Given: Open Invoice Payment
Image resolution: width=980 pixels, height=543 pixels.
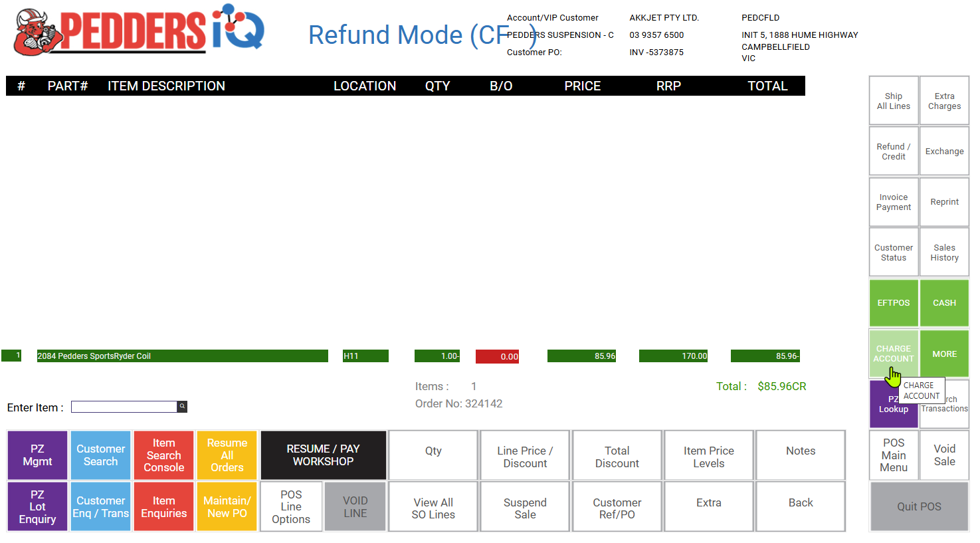Looking at the screenshot, I should pyautogui.click(x=894, y=201).
